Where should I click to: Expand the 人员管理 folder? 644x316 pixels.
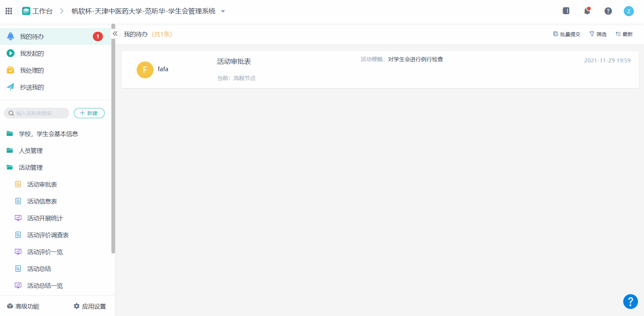30,151
